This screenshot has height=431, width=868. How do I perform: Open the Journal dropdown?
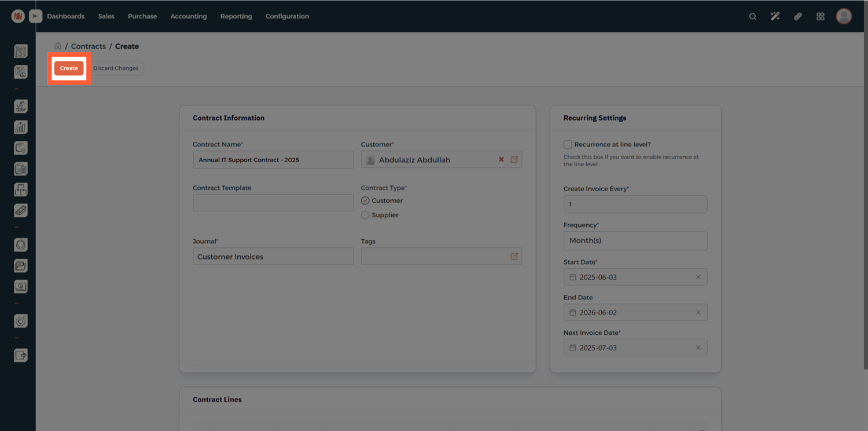tap(273, 257)
